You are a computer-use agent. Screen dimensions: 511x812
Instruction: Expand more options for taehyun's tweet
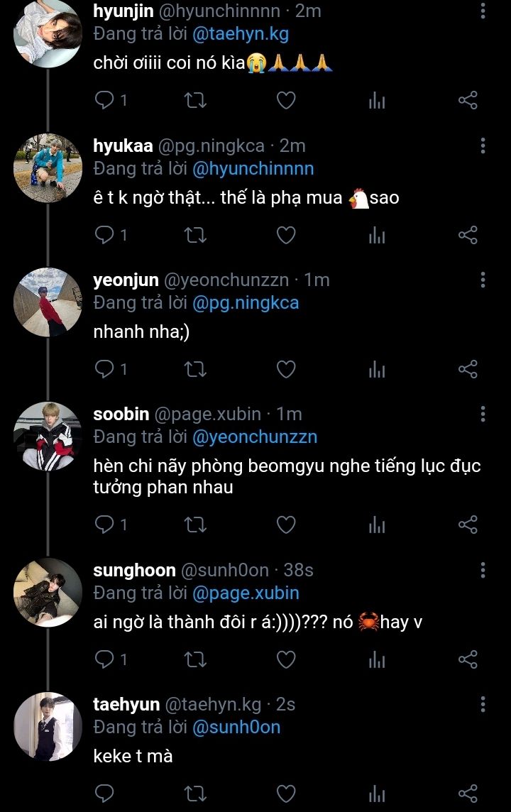click(483, 704)
